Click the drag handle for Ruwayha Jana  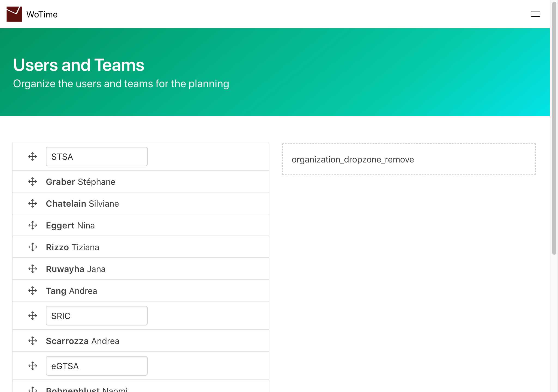(x=33, y=269)
